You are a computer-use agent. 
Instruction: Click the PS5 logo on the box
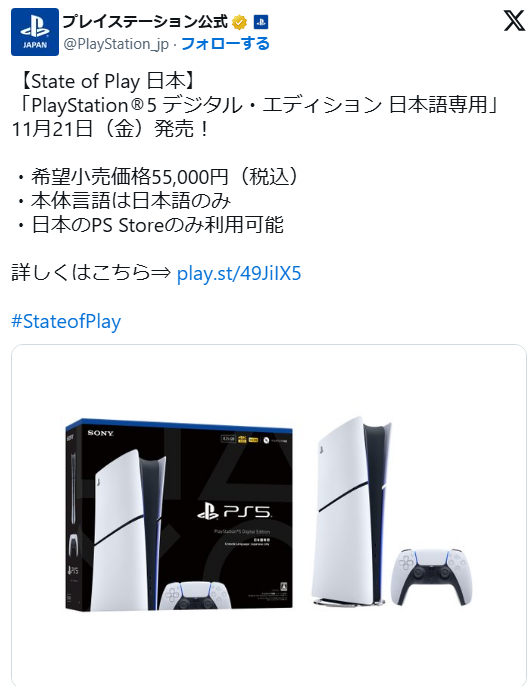(234, 512)
